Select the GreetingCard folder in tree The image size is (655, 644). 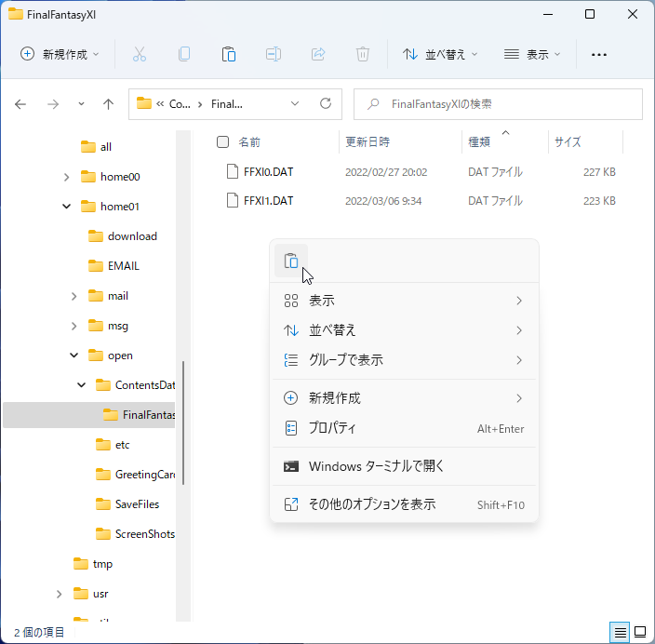tap(135, 475)
